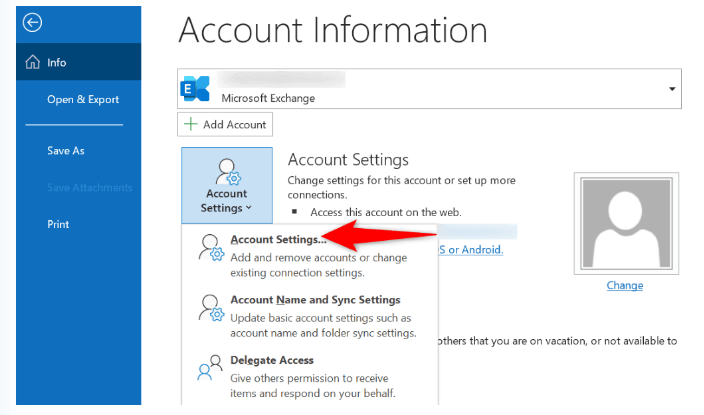This screenshot has width=704, height=415.
Task: Click the Account Settings section heading
Action: (x=348, y=159)
